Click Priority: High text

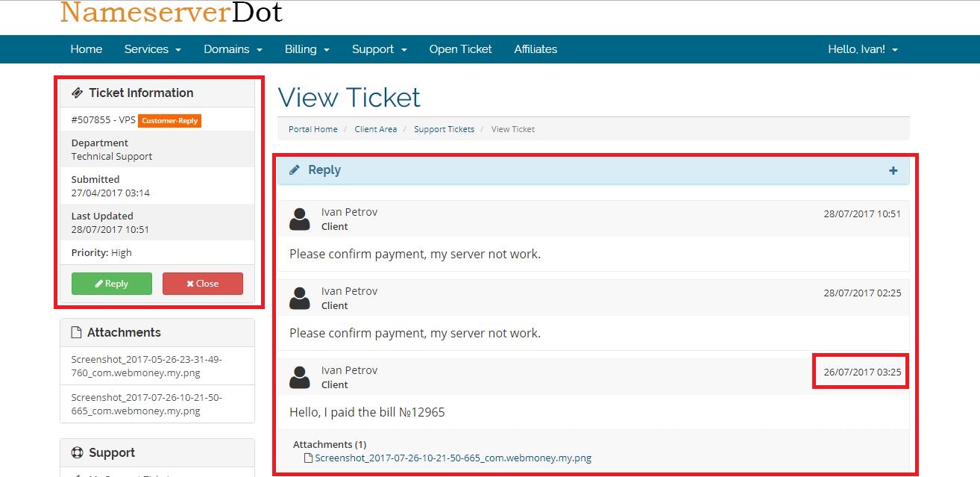tap(101, 253)
